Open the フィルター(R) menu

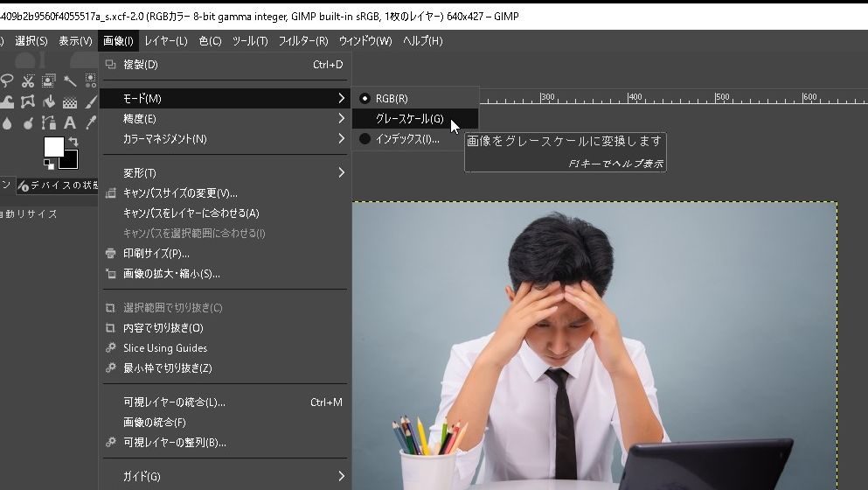[x=302, y=41]
